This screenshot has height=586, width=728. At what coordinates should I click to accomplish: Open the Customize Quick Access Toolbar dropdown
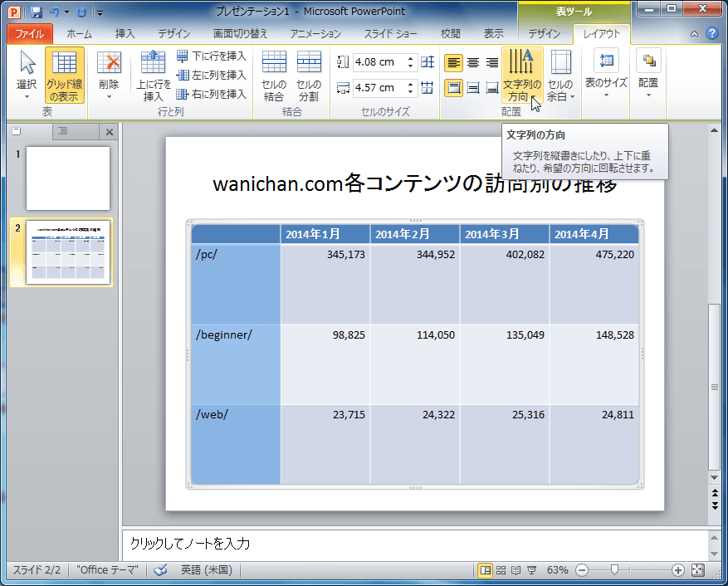100,12
